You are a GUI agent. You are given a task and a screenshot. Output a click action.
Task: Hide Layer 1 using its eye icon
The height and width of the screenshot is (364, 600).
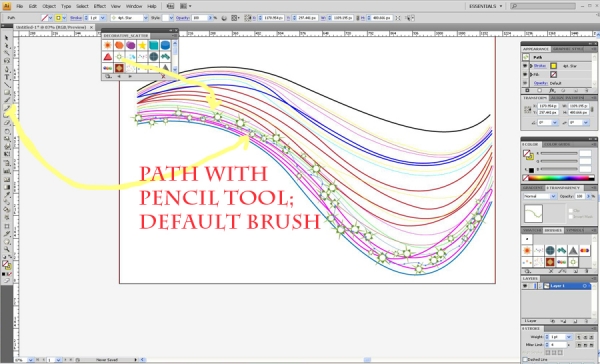click(x=525, y=286)
